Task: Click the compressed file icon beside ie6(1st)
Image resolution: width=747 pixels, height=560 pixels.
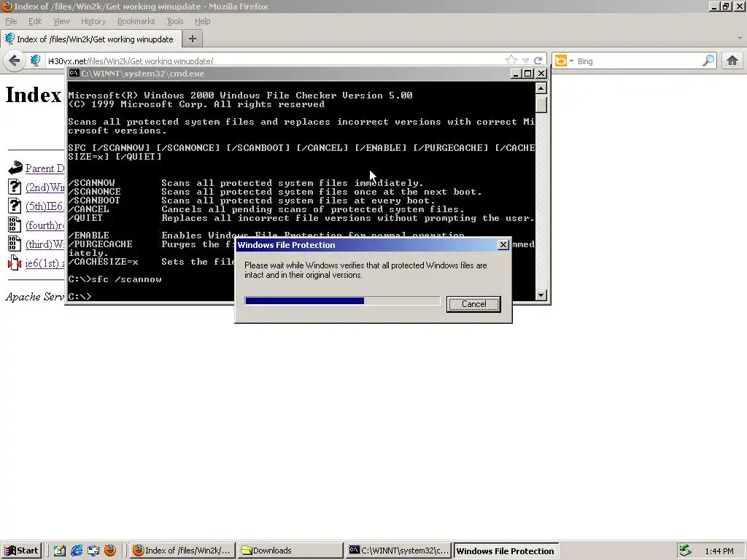Action: click(x=15, y=262)
